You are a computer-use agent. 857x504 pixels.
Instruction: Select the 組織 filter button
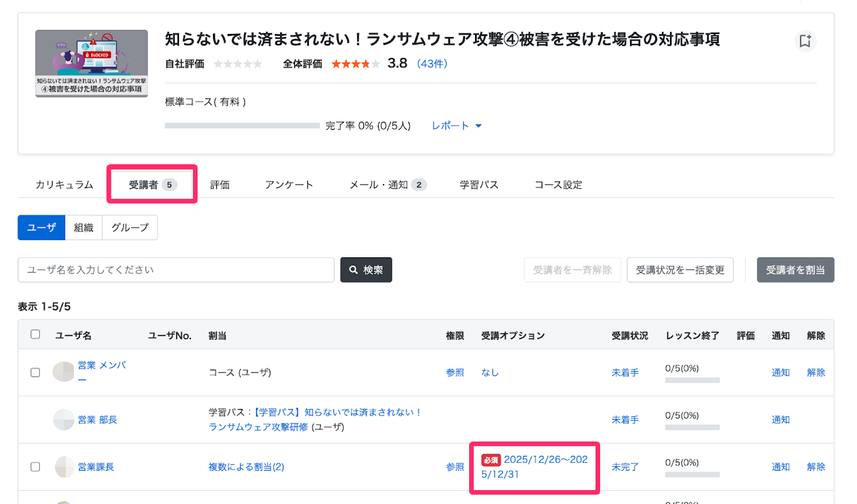pyautogui.click(x=84, y=227)
